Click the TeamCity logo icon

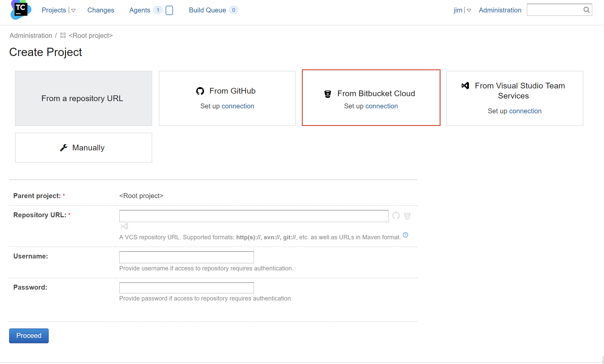pos(21,10)
